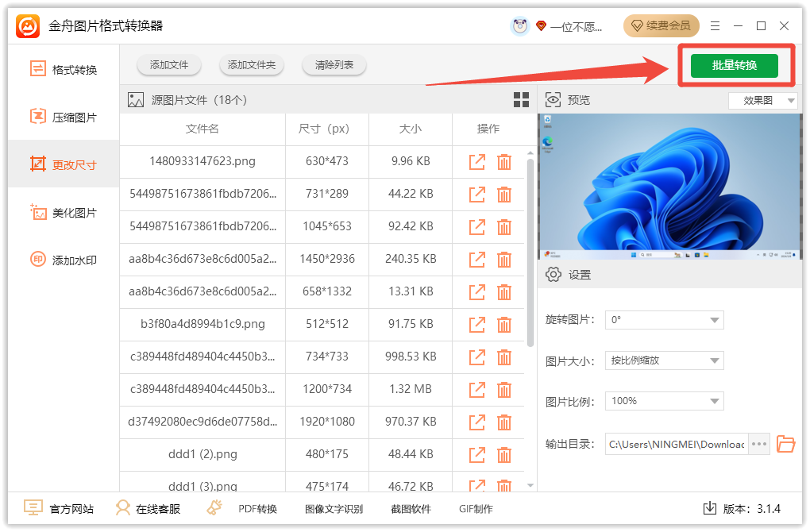
Task: Open the GIF制作 link
Action: pos(475,509)
